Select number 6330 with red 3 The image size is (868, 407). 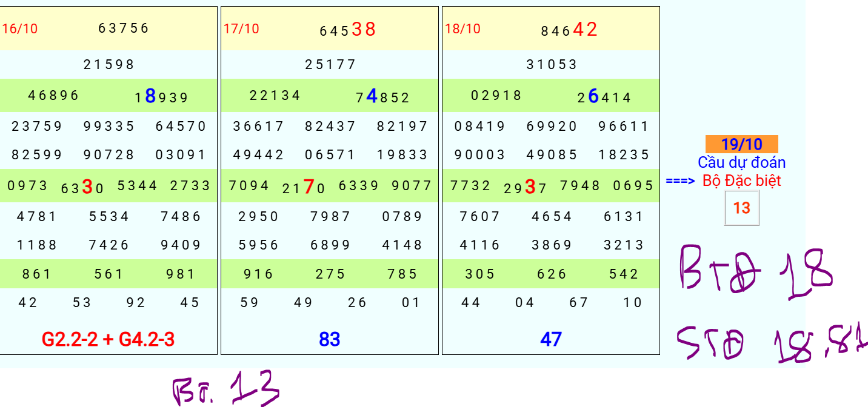(x=82, y=187)
